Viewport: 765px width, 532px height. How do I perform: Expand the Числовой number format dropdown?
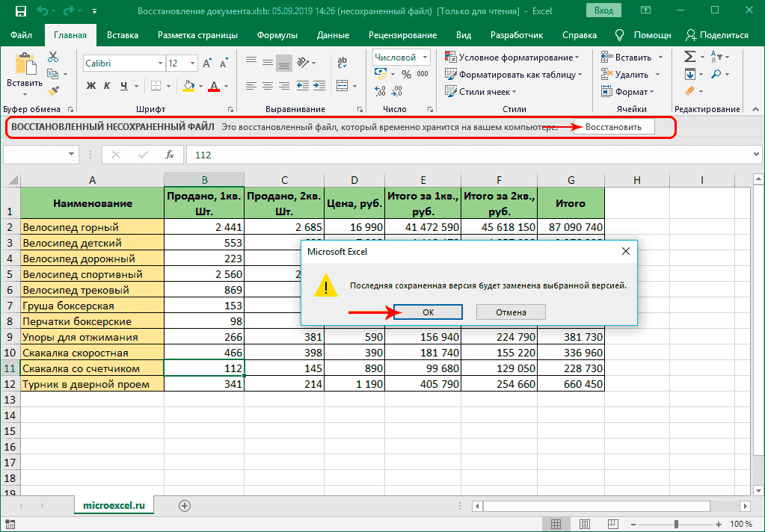click(425, 58)
